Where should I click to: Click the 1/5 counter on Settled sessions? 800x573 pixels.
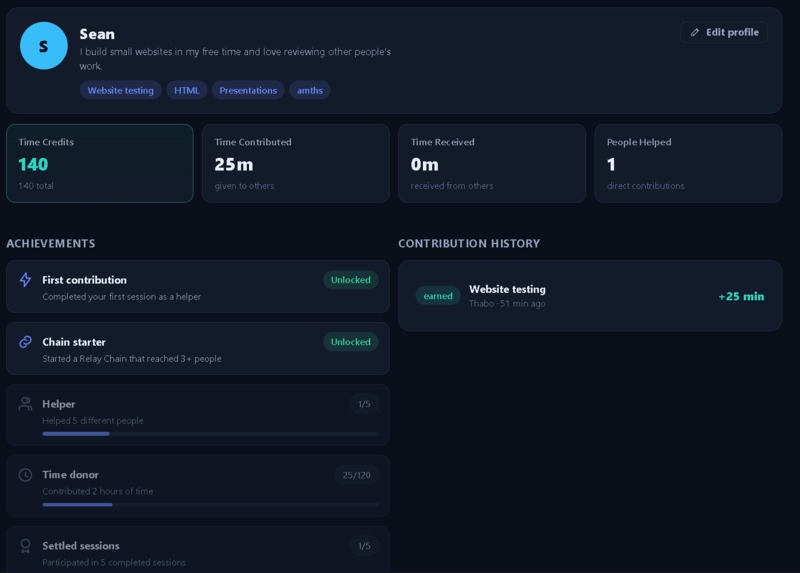pos(364,546)
